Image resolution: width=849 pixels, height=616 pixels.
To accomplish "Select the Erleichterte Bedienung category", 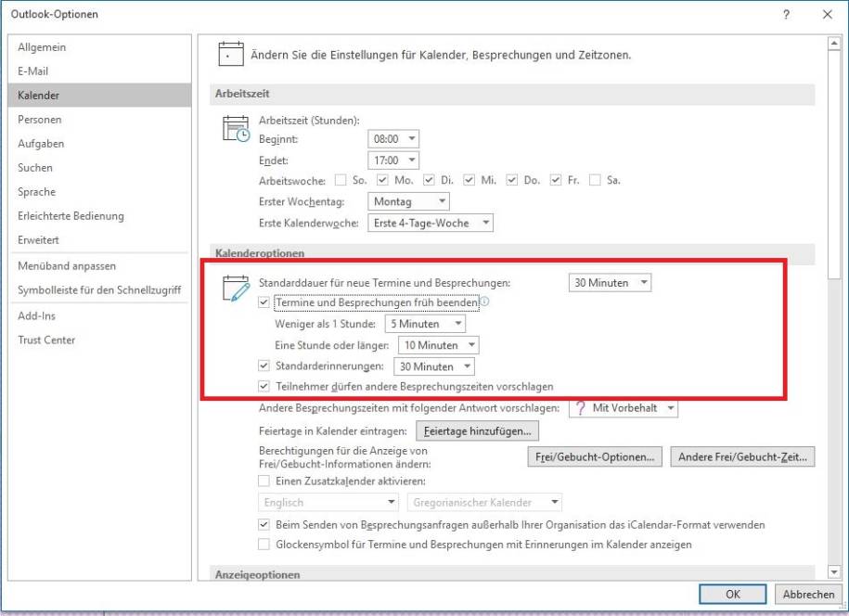I will pyautogui.click(x=99, y=215).
